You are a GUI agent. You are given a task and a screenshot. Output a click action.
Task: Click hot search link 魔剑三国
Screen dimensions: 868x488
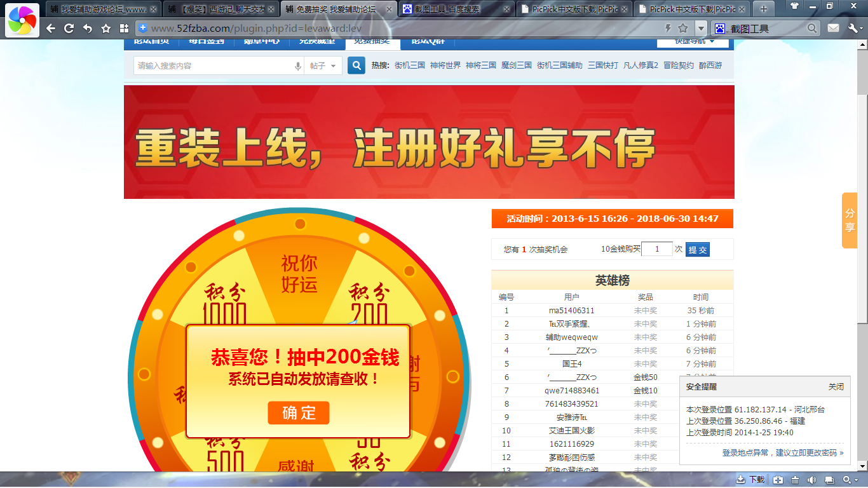click(x=517, y=65)
